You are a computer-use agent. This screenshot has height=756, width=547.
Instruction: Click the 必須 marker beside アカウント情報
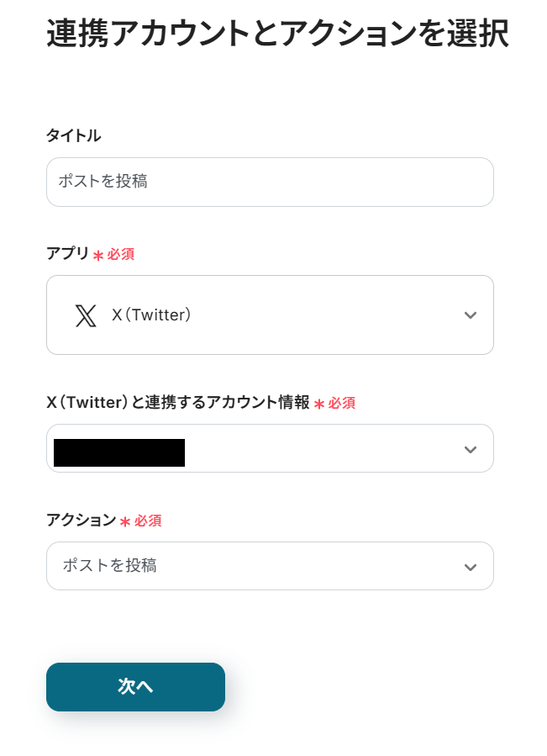[x=342, y=404]
